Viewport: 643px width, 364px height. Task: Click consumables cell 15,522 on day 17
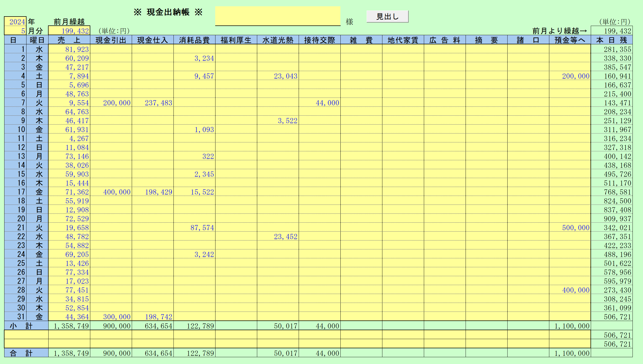pyautogui.click(x=194, y=192)
